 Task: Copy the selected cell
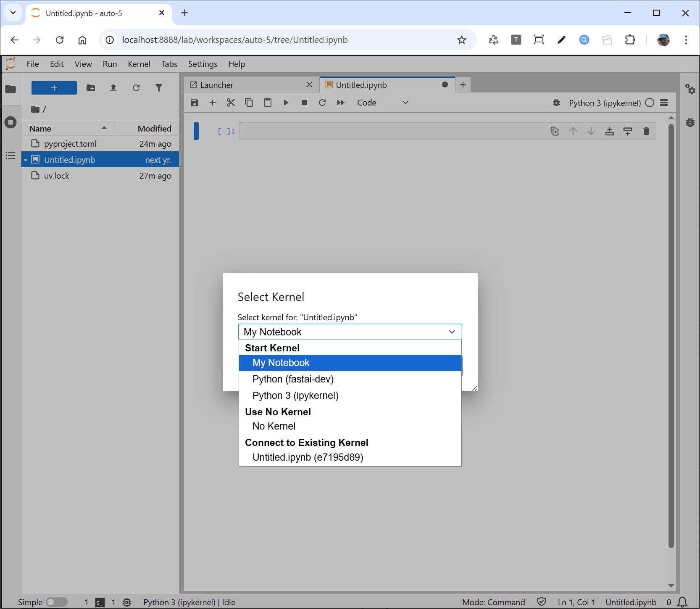point(249,103)
